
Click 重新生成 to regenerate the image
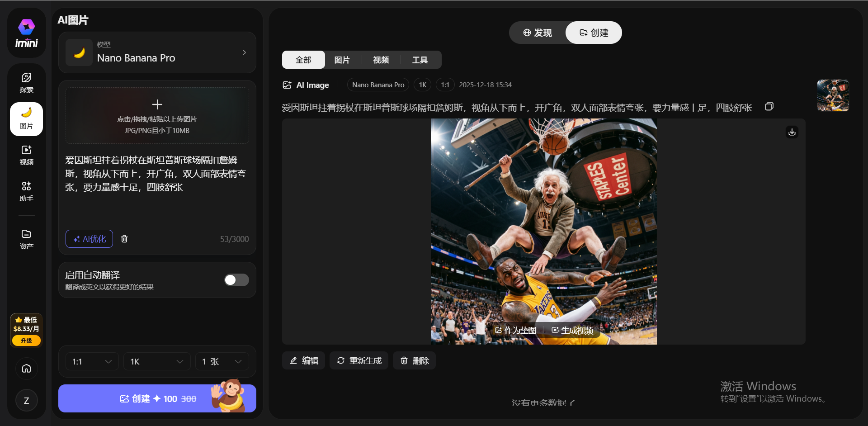359,360
